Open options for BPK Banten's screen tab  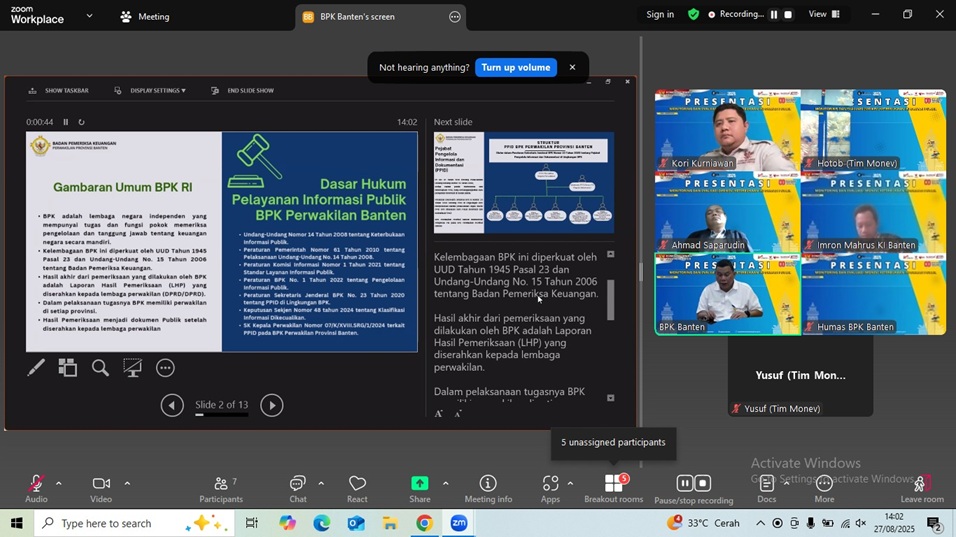click(455, 16)
